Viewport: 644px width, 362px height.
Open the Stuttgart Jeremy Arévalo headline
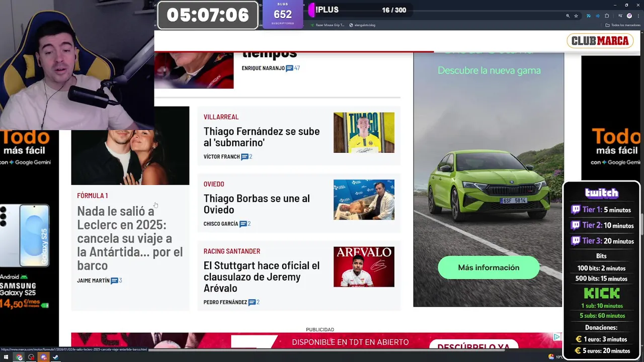[x=262, y=277]
